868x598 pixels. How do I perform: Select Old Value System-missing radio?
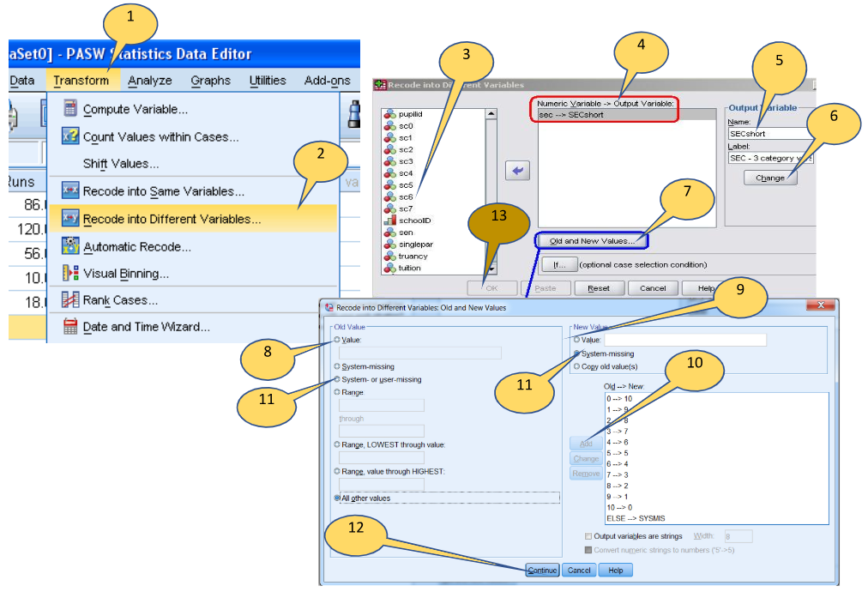[336, 366]
